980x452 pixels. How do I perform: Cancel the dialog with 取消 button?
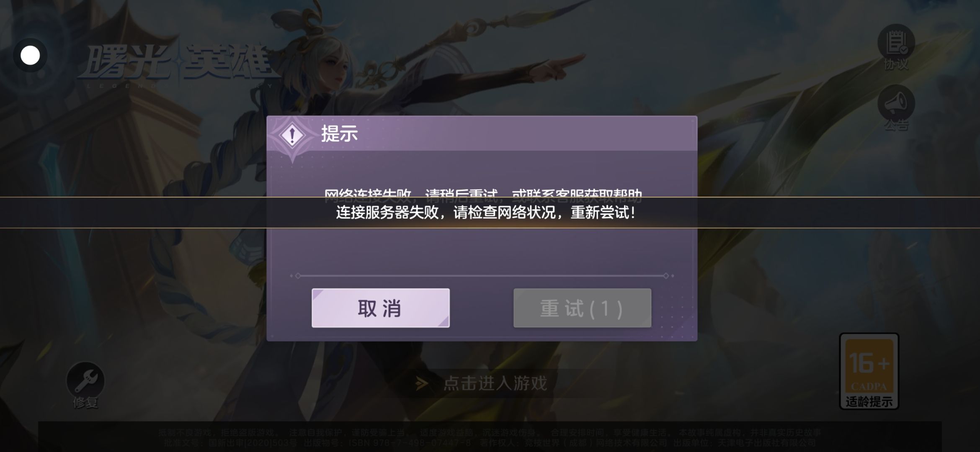click(x=380, y=308)
